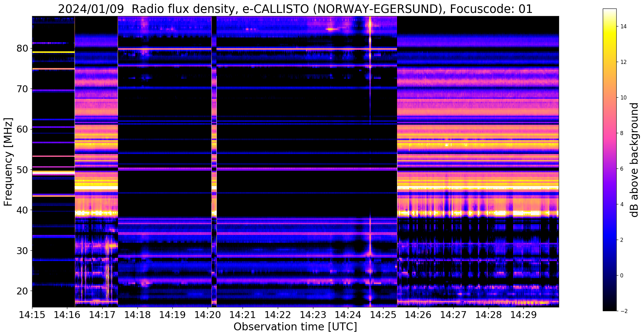
Task: Click the plot title mentioning NORWAY-EGERSUND
Action: click(295, 9)
